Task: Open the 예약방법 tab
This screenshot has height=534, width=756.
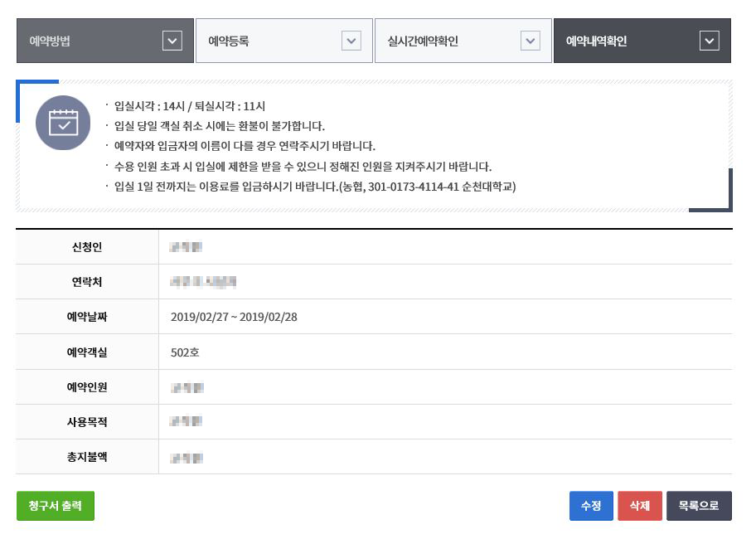Action: (x=105, y=41)
